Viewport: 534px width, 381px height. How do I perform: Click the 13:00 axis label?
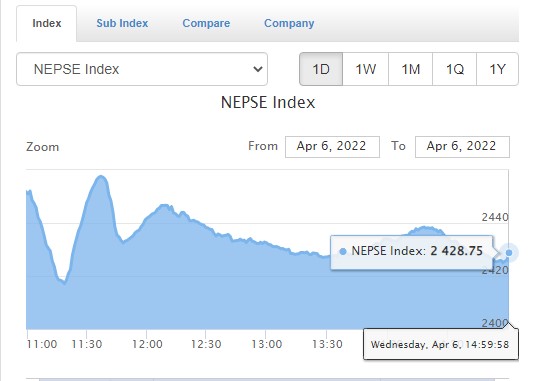[266, 344]
